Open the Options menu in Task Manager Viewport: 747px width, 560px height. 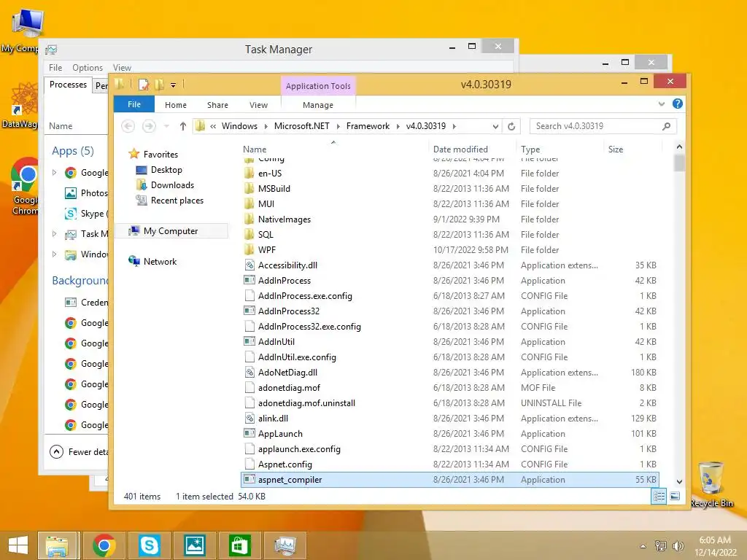click(x=88, y=68)
